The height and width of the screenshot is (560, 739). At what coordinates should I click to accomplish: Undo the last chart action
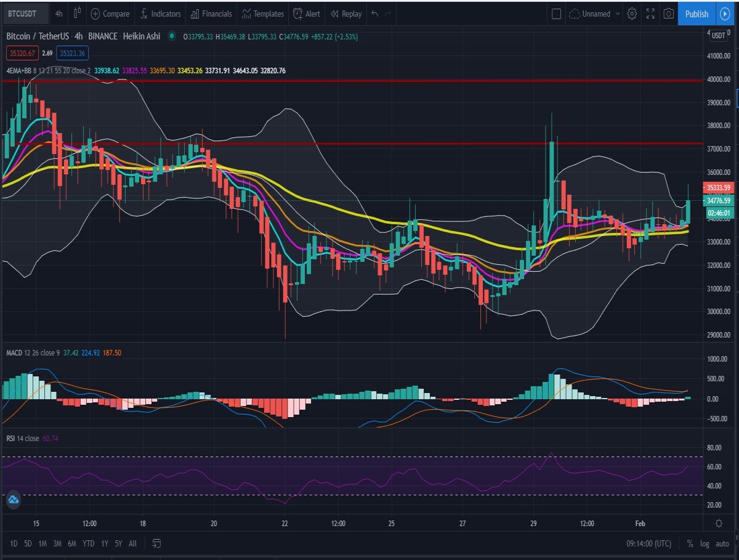click(x=375, y=14)
